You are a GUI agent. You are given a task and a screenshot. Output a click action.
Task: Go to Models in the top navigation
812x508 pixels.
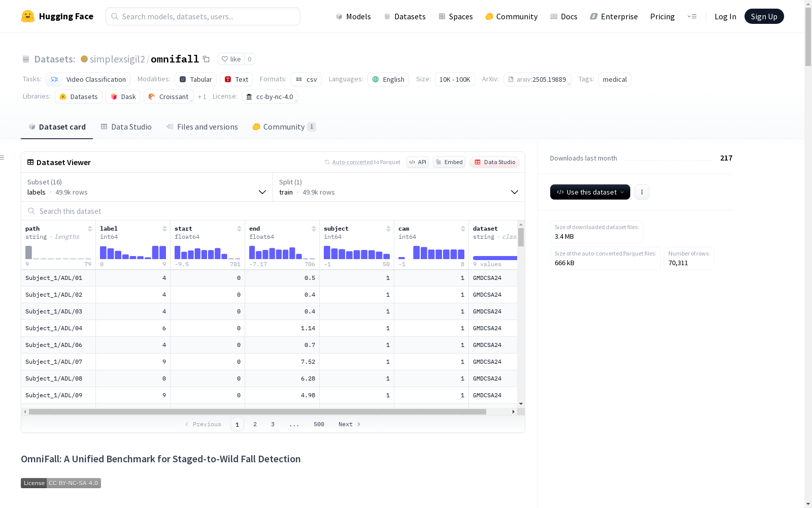[x=353, y=16]
